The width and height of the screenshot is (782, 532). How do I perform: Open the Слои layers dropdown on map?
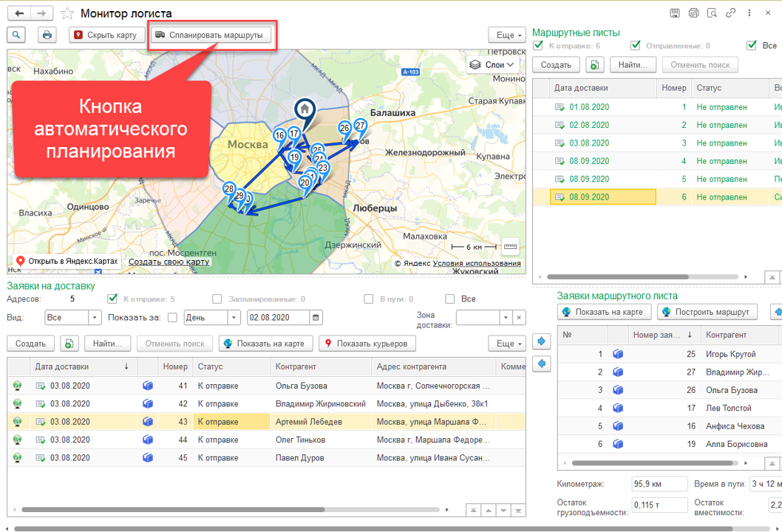pos(494,65)
